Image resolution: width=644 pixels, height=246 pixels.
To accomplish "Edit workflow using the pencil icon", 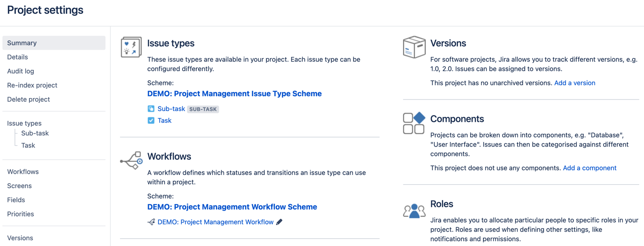I will (279, 222).
